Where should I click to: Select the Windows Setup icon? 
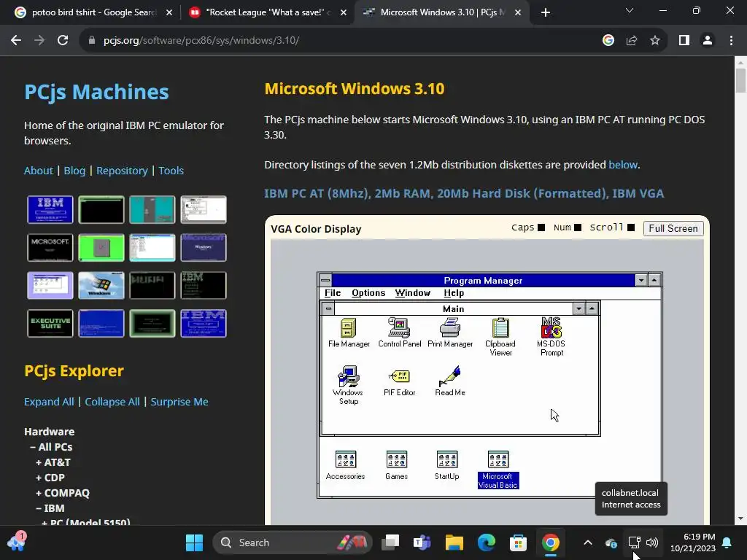[348, 385]
